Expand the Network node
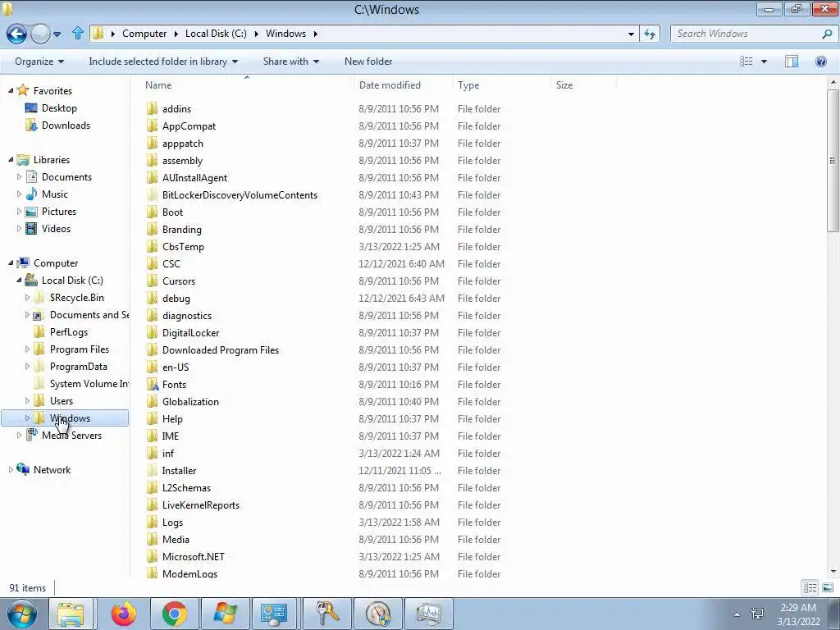840x630 pixels. (11, 470)
